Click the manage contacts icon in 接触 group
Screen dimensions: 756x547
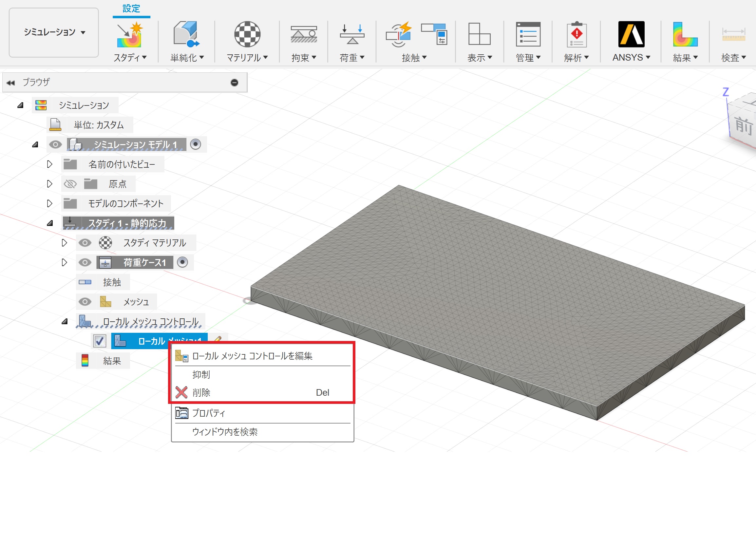coord(434,34)
